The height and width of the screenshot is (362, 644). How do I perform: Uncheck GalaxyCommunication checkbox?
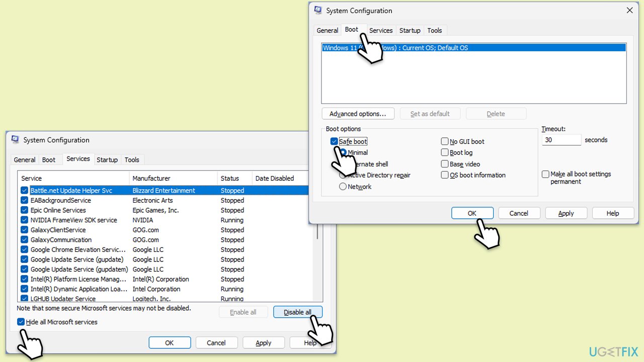(x=24, y=240)
